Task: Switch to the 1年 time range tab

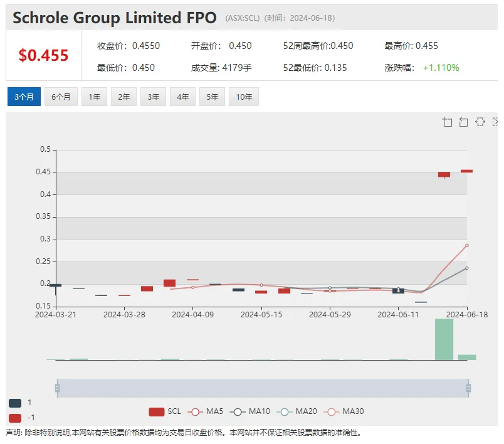Action: coord(95,97)
